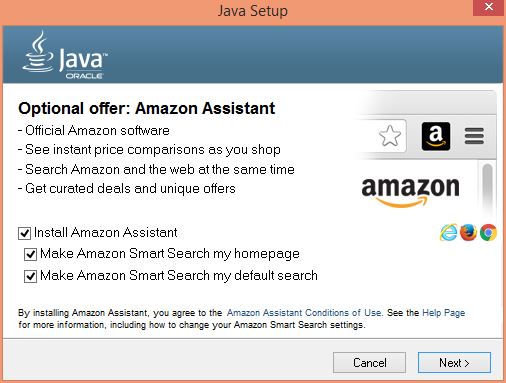Close the Java Setup window

(488, 7)
